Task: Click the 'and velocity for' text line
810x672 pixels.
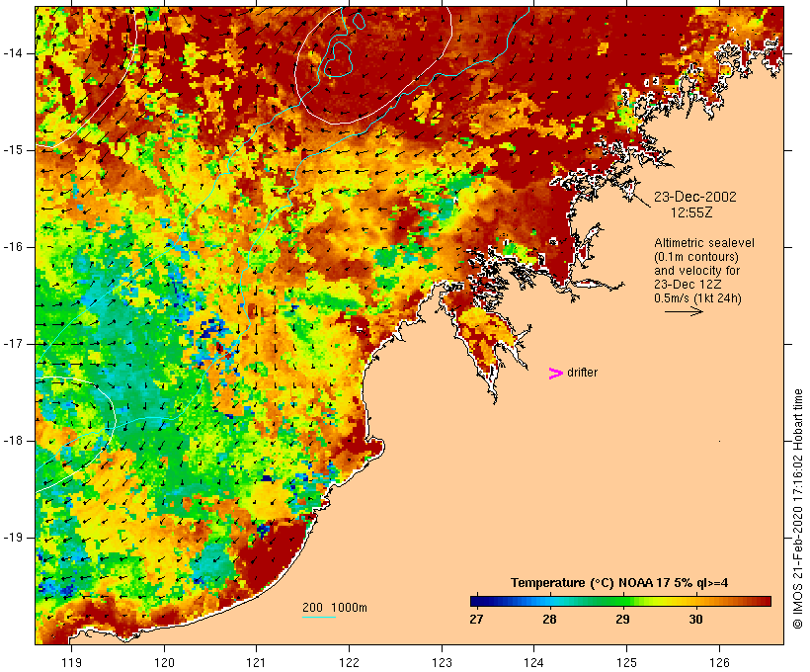Action: pos(696,271)
